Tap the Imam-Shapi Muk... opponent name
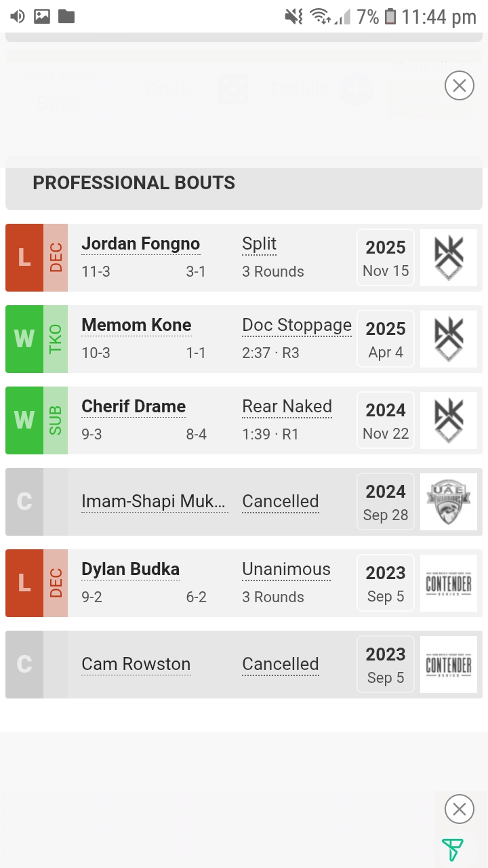 [153, 502]
